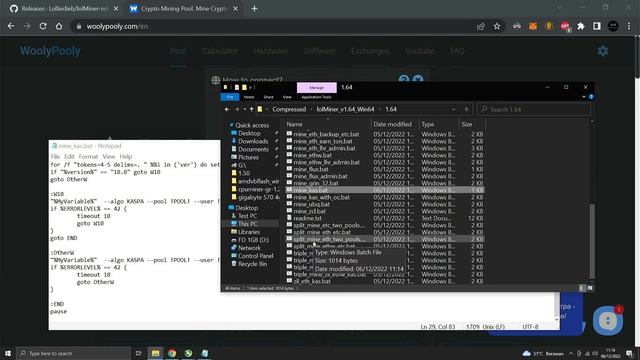Switch Explorer to large icons view
Image resolution: width=640 pixels, height=360 pixels.
click(x=590, y=288)
